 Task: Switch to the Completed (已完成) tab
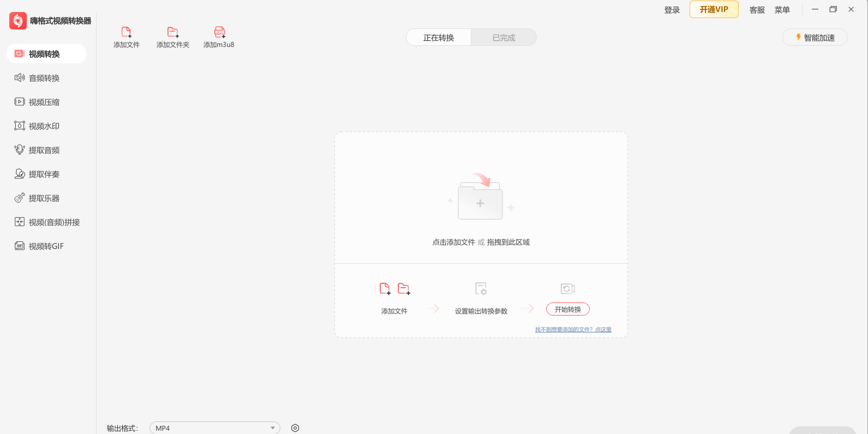504,38
